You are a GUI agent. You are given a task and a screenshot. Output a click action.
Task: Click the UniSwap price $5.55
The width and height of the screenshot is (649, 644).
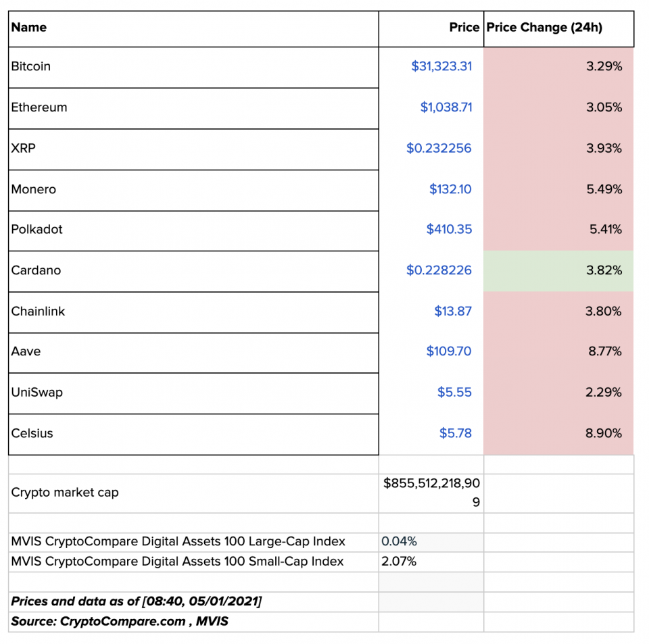pos(454,393)
